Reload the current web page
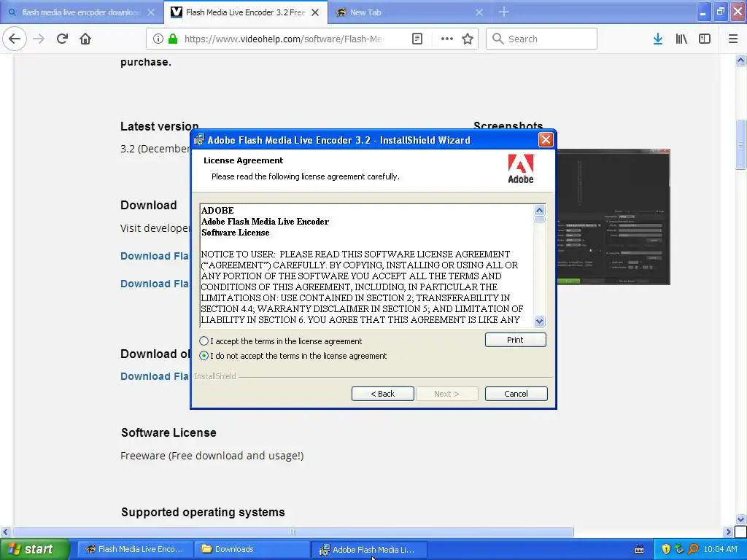The height and width of the screenshot is (560, 747). [x=62, y=39]
